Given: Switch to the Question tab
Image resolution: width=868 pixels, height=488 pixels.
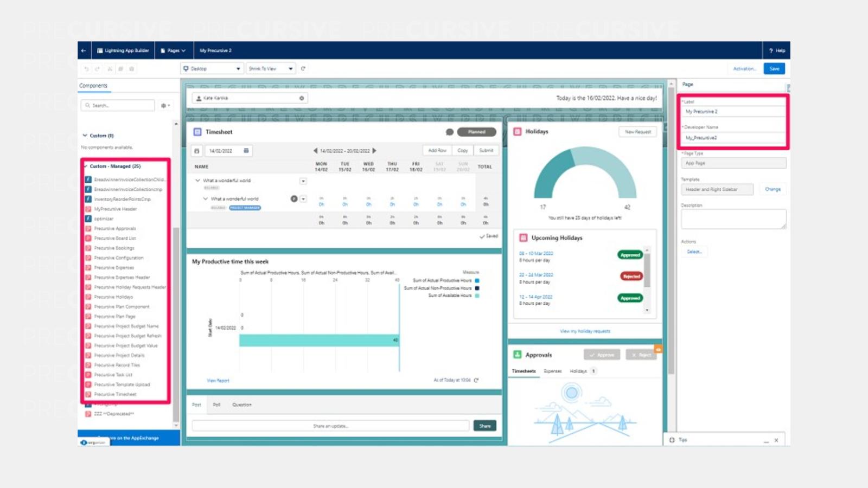Looking at the screenshot, I should [242, 404].
